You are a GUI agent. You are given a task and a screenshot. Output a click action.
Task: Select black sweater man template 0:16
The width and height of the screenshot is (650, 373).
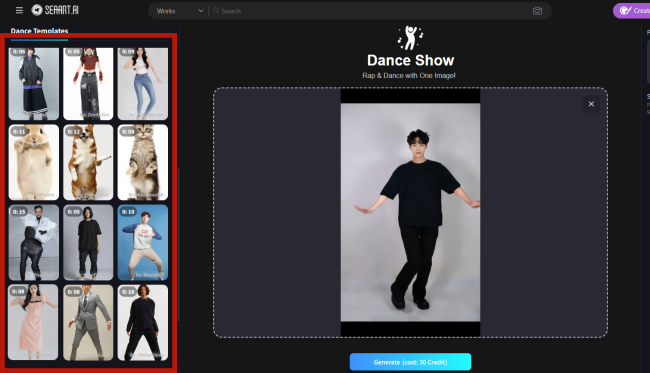(x=143, y=322)
